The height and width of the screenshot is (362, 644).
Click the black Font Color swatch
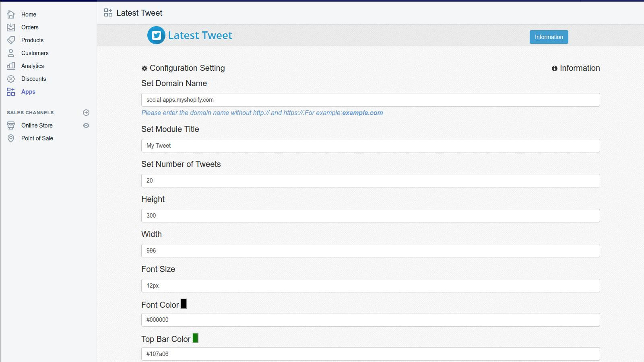point(184,304)
